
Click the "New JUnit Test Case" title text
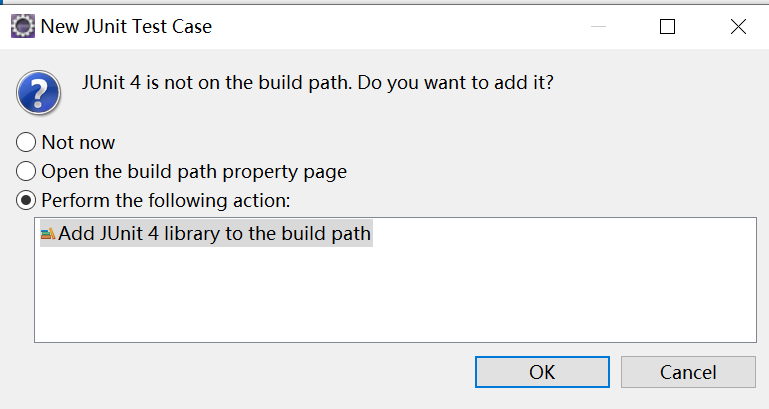(126, 27)
